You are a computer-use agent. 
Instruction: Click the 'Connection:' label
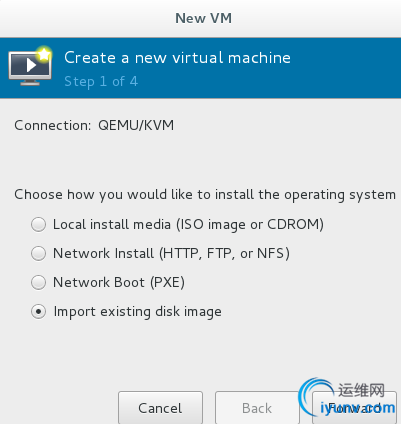[x=52, y=126]
